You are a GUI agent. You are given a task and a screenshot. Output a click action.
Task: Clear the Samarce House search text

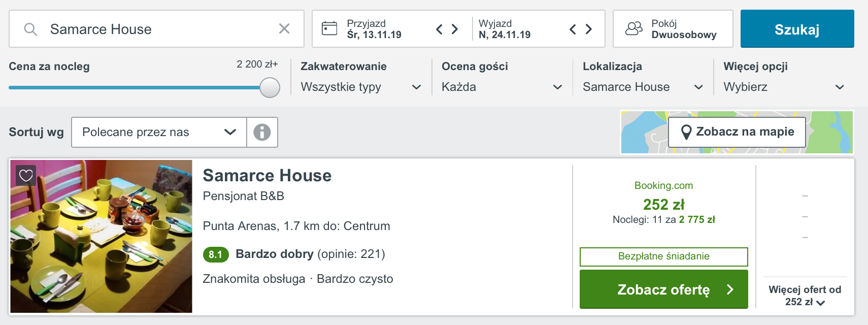click(x=284, y=29)
